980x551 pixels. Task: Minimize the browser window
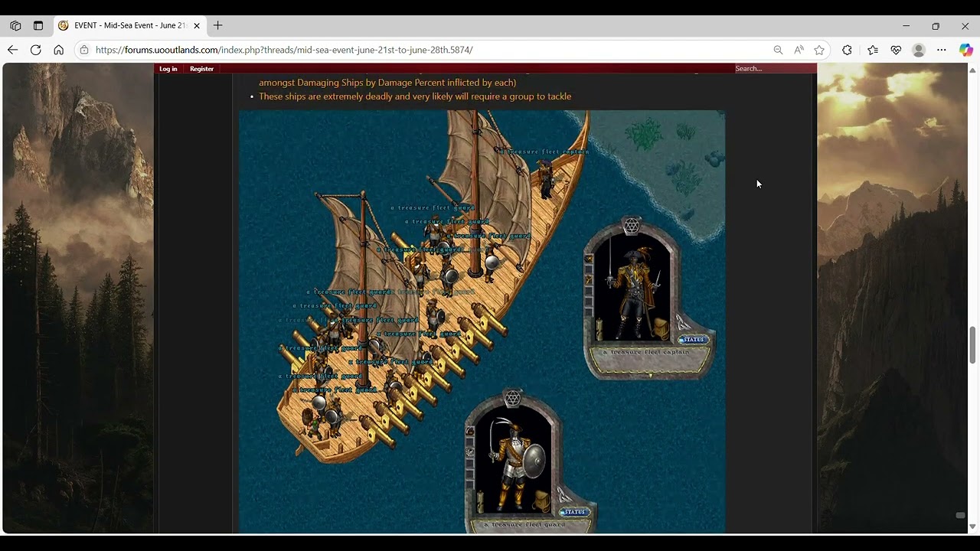906,25
